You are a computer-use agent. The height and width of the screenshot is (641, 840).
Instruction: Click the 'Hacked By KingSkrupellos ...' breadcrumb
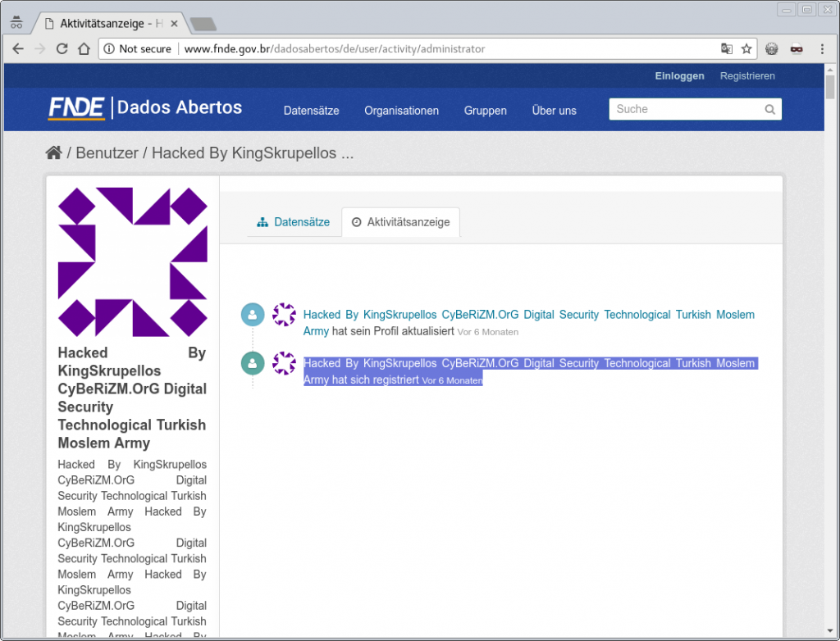coord(253,153)
